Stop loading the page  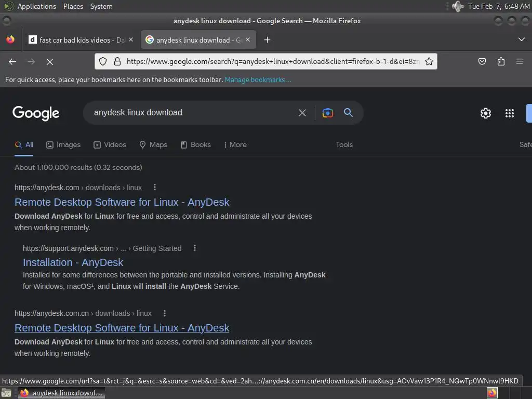(50, 62)
